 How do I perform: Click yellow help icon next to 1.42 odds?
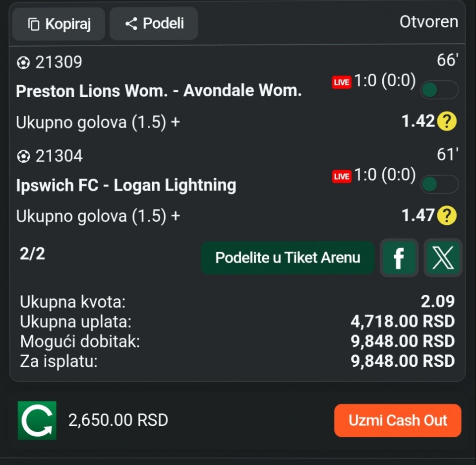coord(446,121)
